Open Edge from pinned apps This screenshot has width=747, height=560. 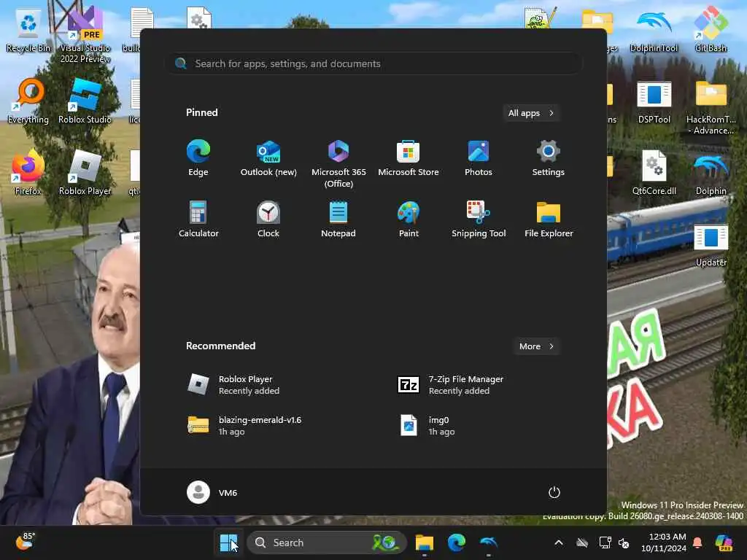pyautogui.click(x=198, y=158)
